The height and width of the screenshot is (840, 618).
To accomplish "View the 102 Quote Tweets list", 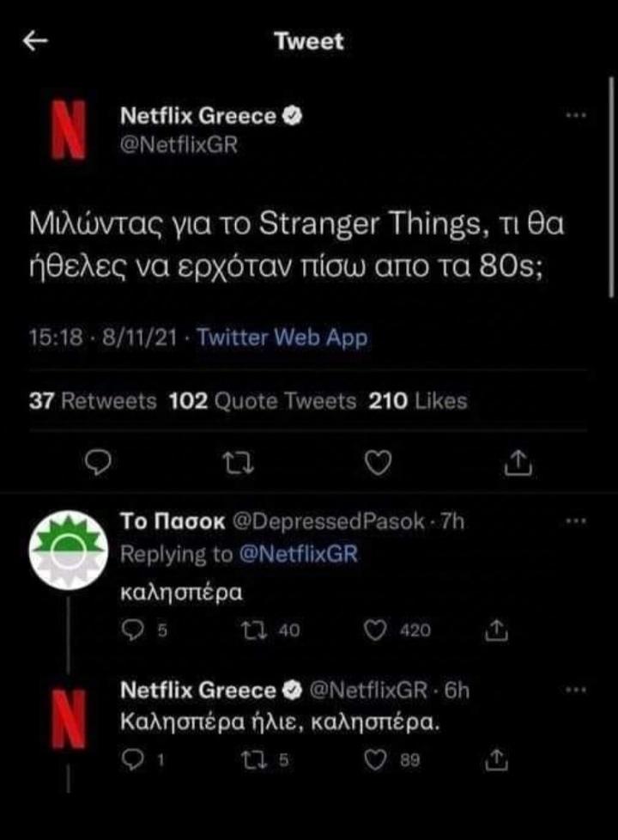I will 263,401.
